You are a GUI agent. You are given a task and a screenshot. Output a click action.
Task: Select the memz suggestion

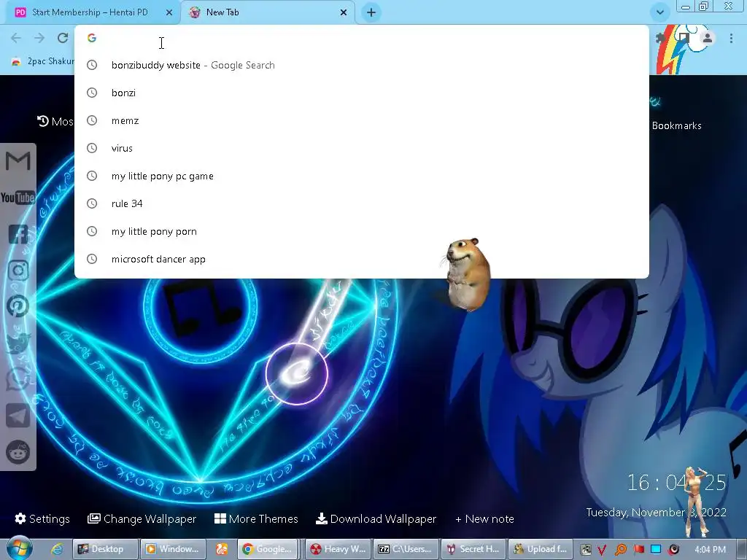point(362,120)
